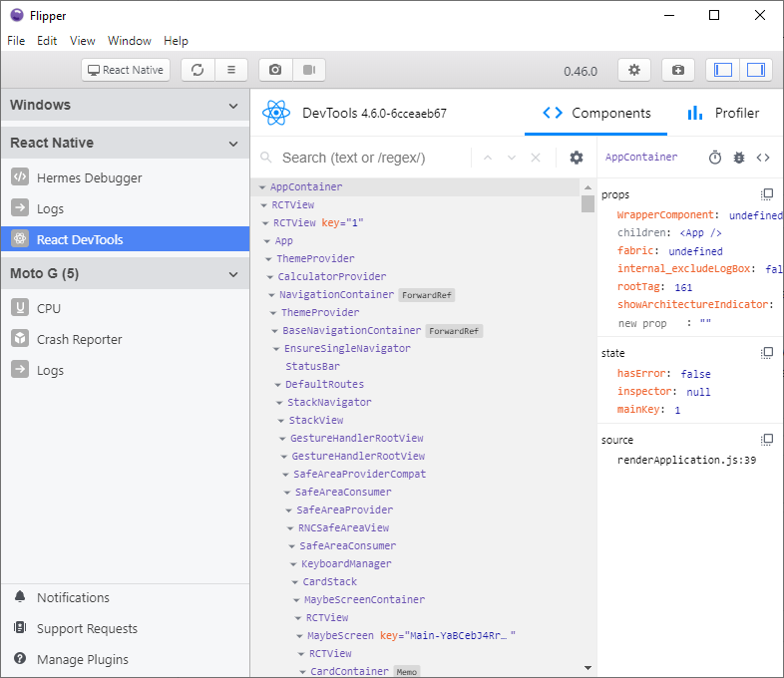Open Manage Plugins

125,659
